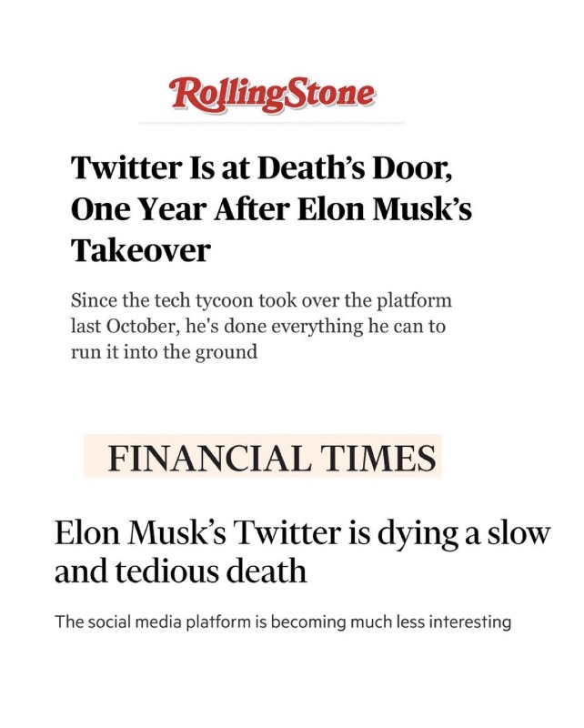Click the Rolling Stone logo

point(271,94)
